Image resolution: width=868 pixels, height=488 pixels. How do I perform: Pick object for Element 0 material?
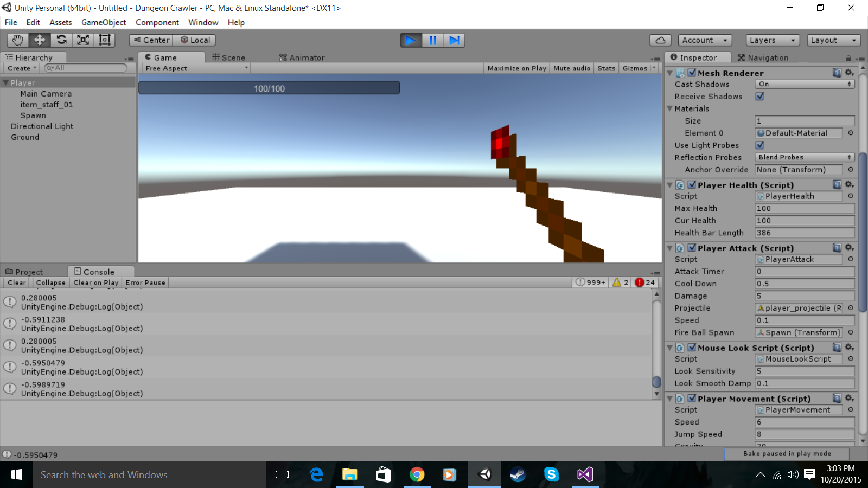pyautogui.click(x=851, y=133)
